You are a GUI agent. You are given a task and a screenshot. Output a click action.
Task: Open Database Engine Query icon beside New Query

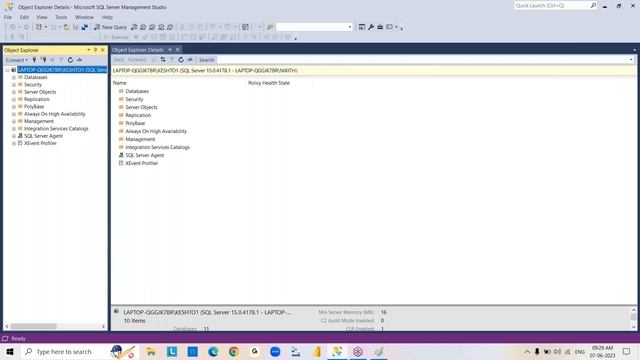pos(134,27)
